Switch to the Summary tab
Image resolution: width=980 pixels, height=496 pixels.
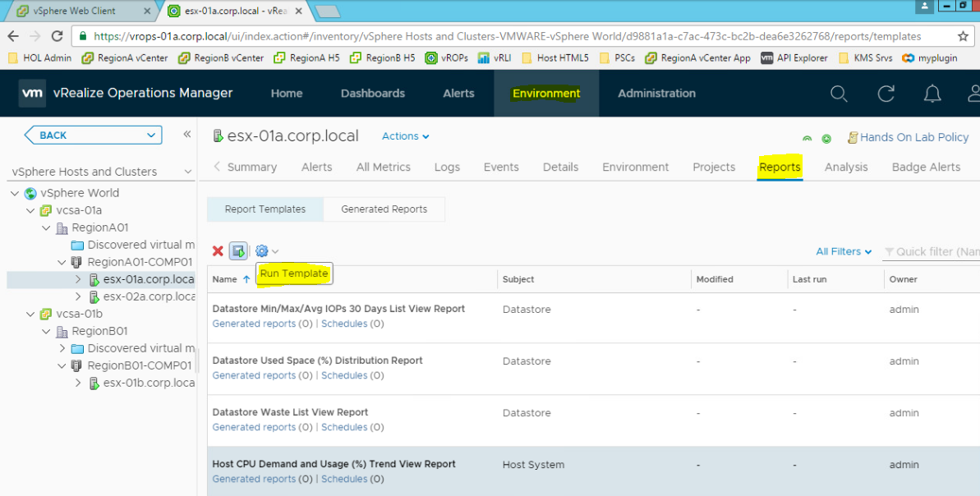tap(252, 167)
